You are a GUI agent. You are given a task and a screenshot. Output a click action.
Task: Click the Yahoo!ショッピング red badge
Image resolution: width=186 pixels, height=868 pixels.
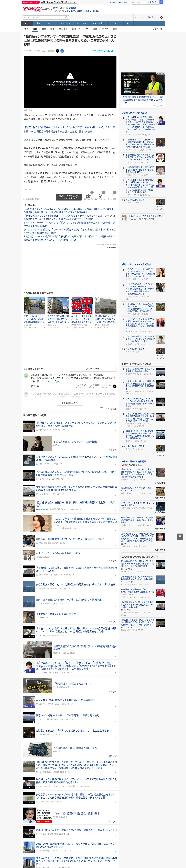click(31, 2)
